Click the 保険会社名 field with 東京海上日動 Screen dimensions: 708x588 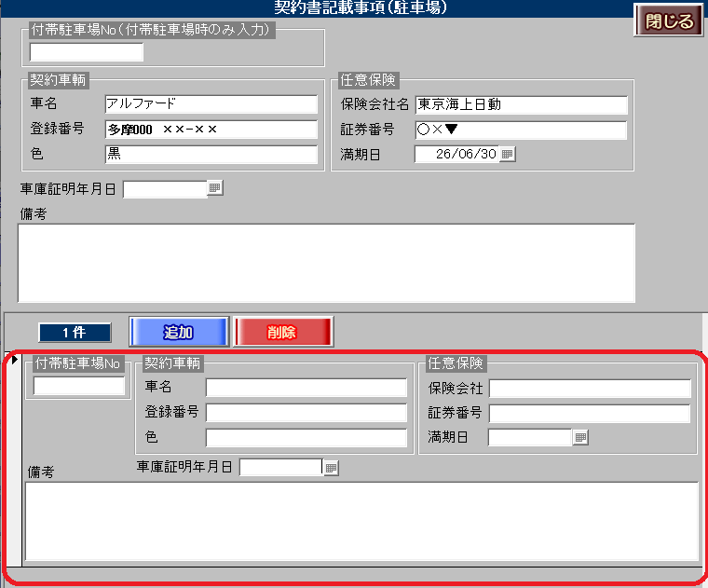click(520, 104)
